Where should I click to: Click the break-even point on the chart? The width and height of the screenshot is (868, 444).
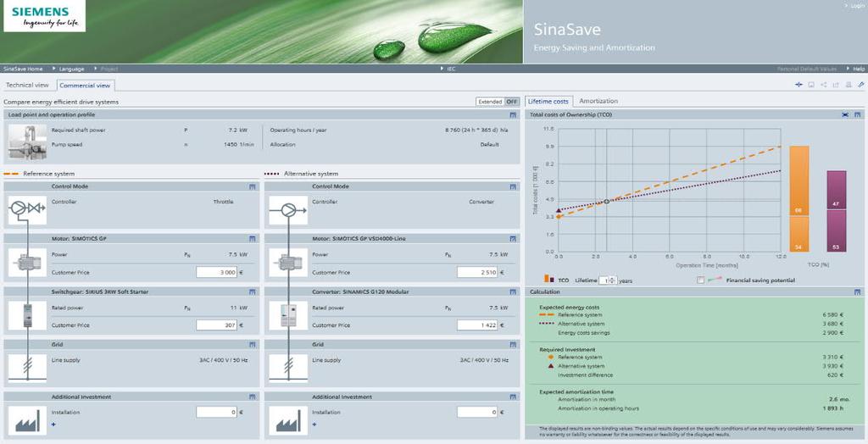point(606,201)
